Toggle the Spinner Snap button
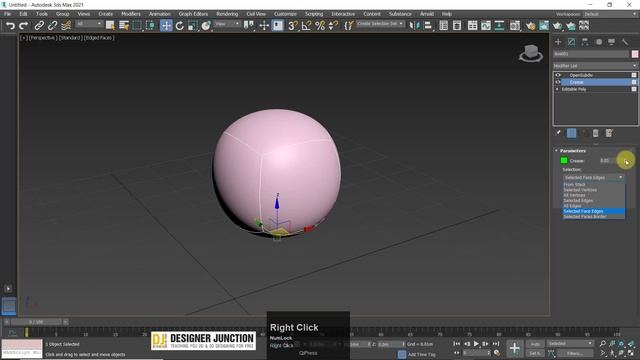 [333, 26]
